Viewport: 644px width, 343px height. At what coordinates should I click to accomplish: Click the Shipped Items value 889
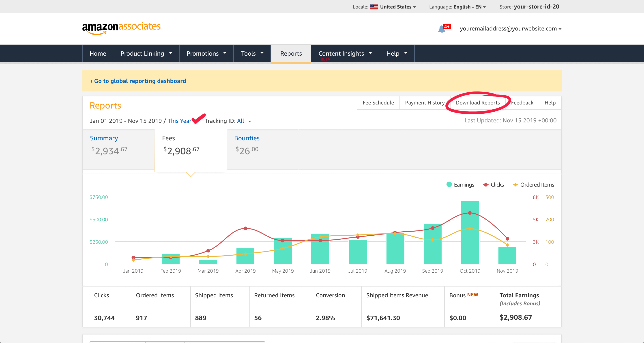[x=200, y=318]
